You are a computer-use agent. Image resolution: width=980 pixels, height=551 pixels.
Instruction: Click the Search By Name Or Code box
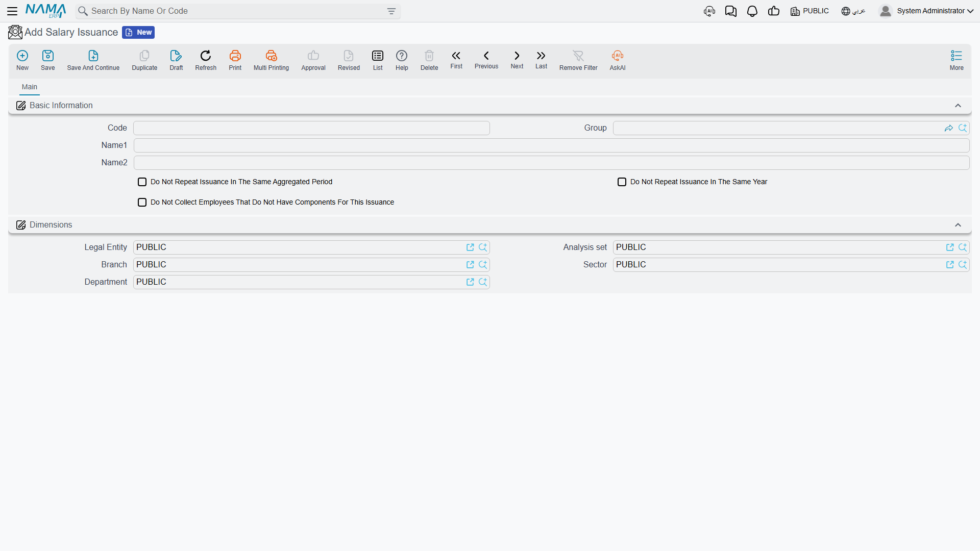point(237,11)
